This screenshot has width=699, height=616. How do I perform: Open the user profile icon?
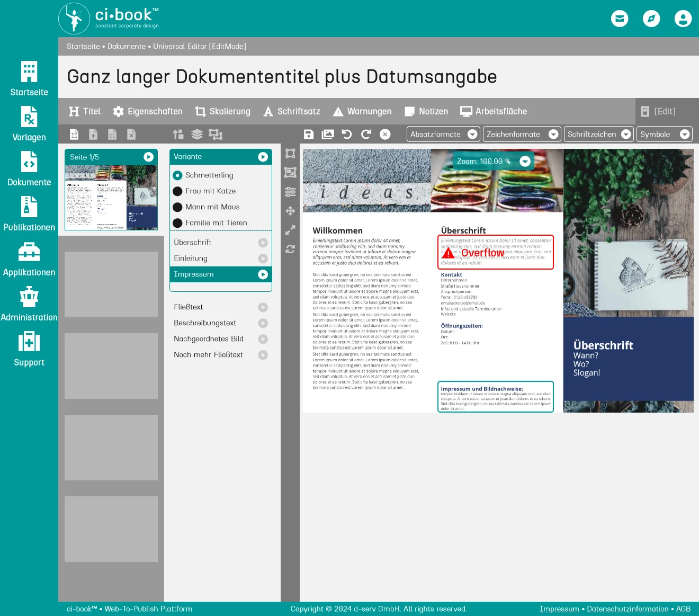(683, 19)
